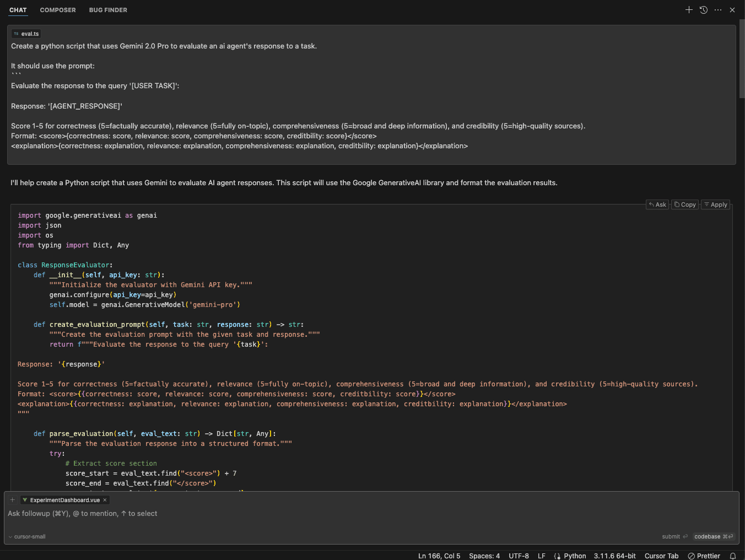Focus the Ask followup input field
Screen dimensions: 745x560
[371, 514]
